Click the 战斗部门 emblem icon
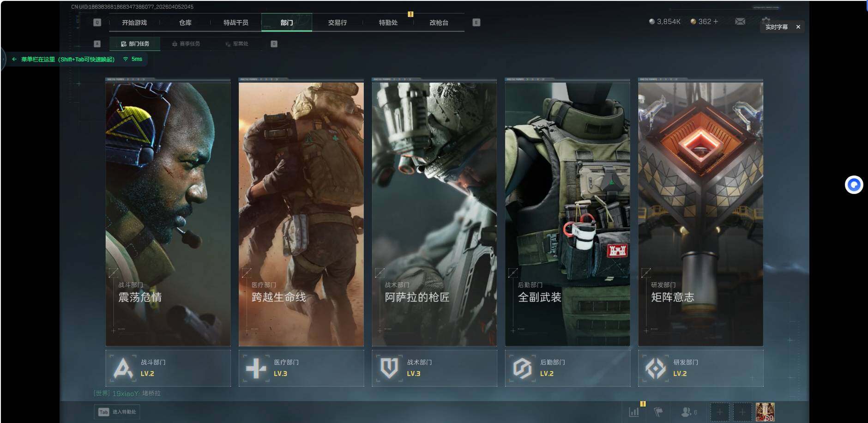The height and width of the screenshot is (423, 868). [123, 368]
